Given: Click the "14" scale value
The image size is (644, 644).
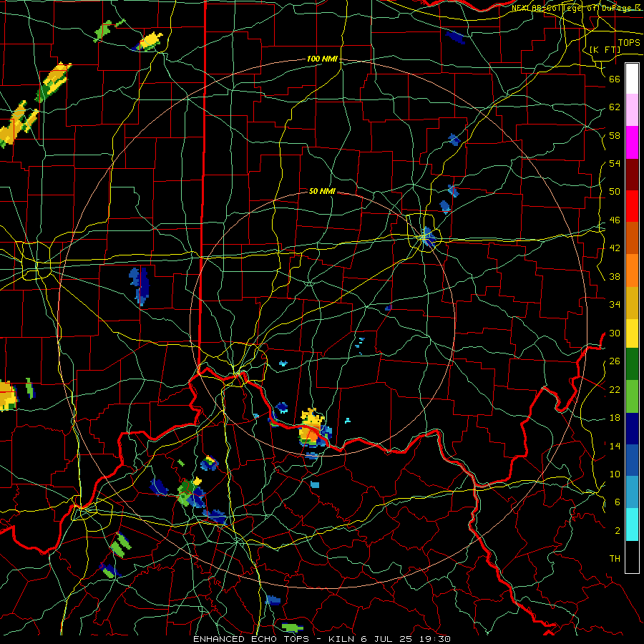Looking at the screenshot, I should (x=615, y=446).
